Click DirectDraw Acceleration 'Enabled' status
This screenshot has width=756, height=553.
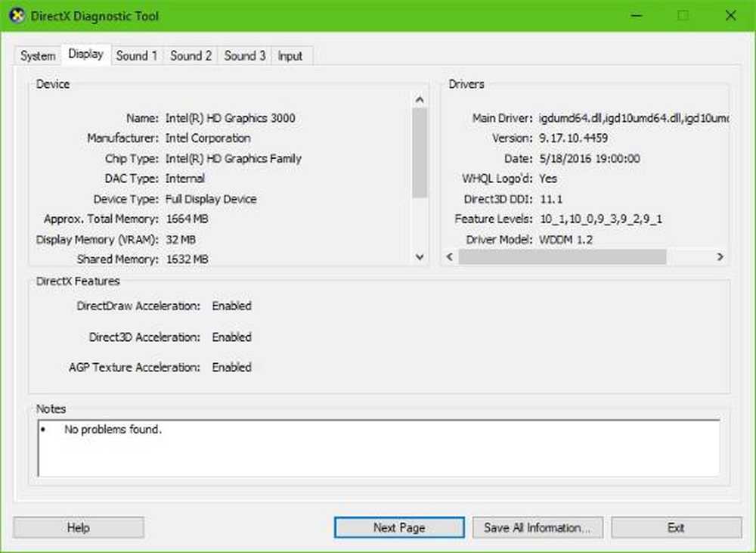point(232,306)
